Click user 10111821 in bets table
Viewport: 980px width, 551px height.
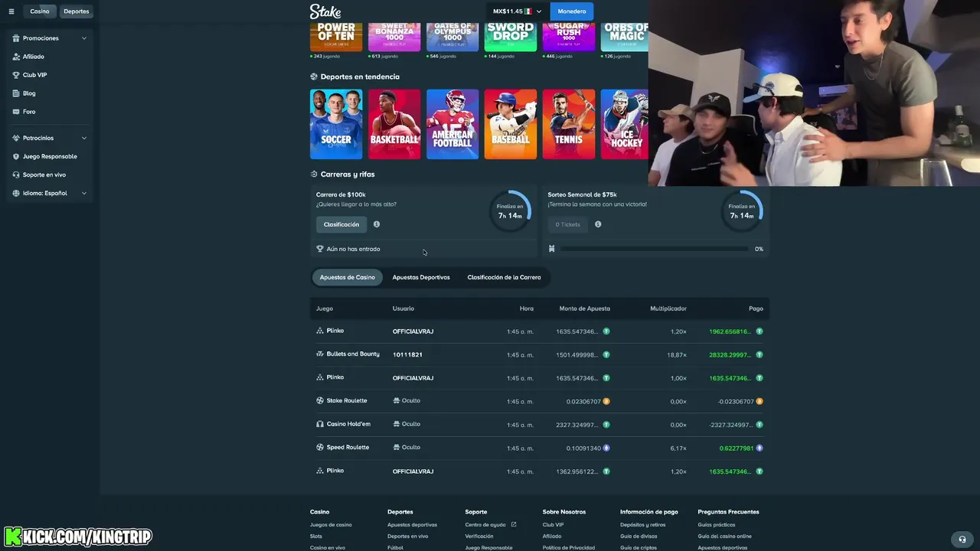tap(407, 355)
